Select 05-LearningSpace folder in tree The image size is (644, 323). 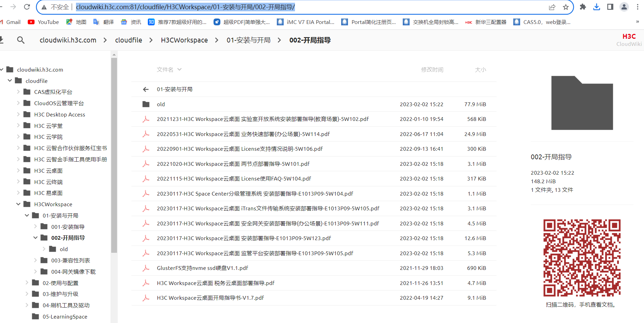(x=65, y=316)
